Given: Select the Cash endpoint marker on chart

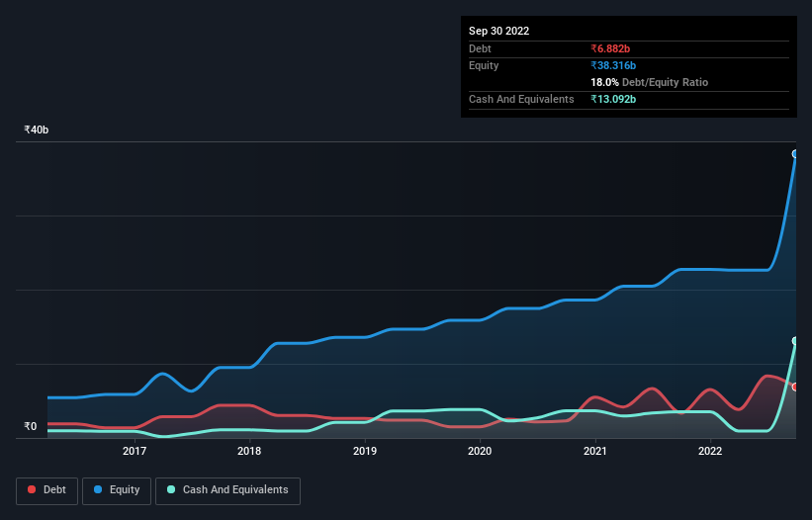Looking at the screenshot, I should (795, 341).
